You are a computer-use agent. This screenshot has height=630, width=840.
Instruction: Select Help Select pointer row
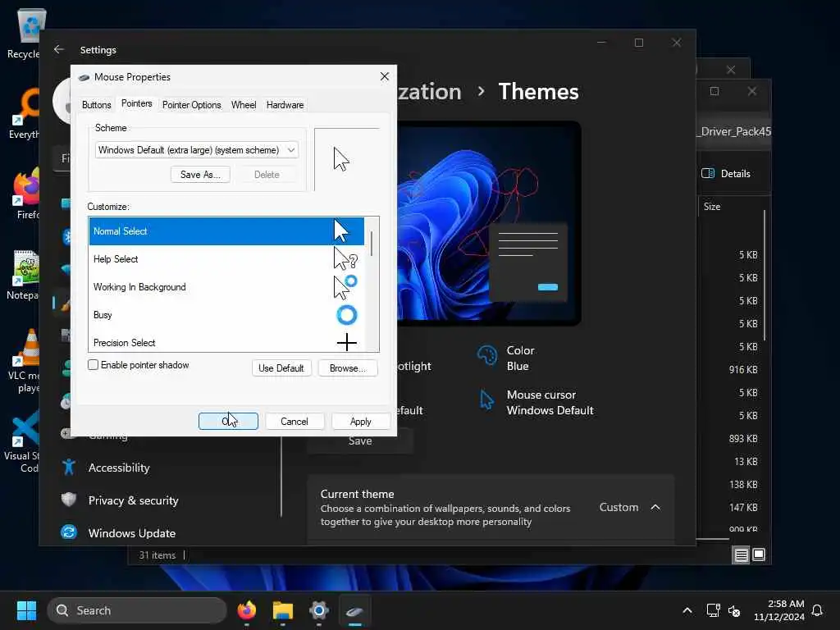(226, 259)
